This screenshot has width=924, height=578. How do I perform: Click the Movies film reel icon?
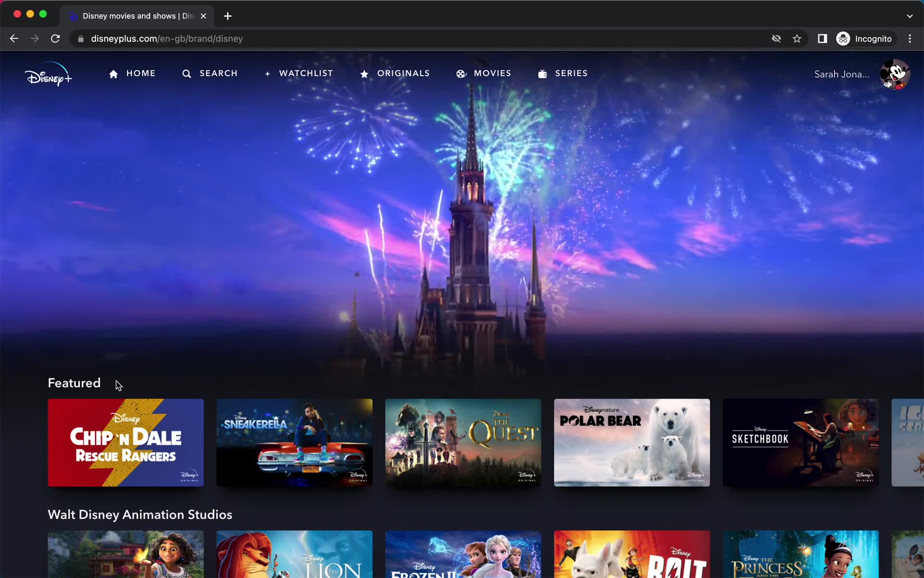(461, 74)
